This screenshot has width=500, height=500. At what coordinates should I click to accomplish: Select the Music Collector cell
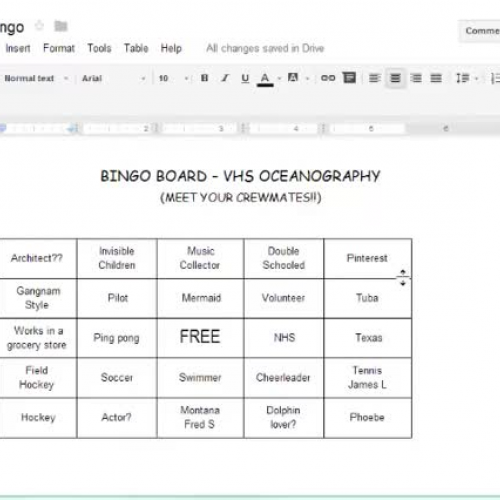[x=200, y=258]
